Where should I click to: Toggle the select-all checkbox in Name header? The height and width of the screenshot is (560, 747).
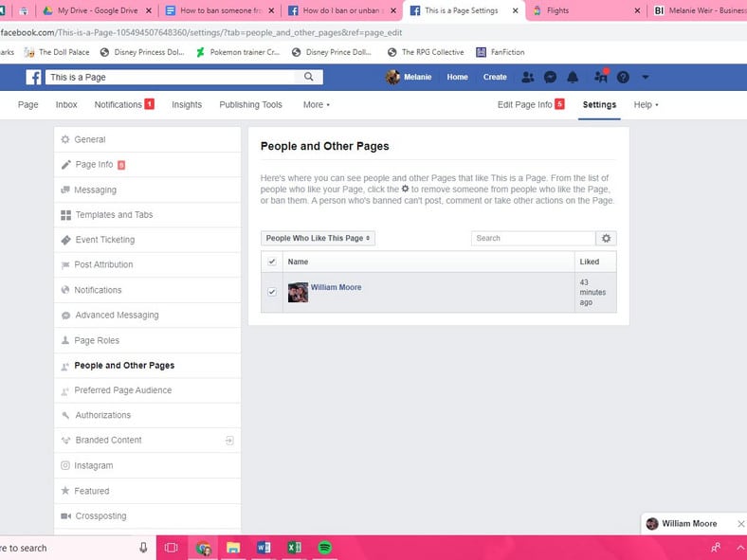[272, 262]
